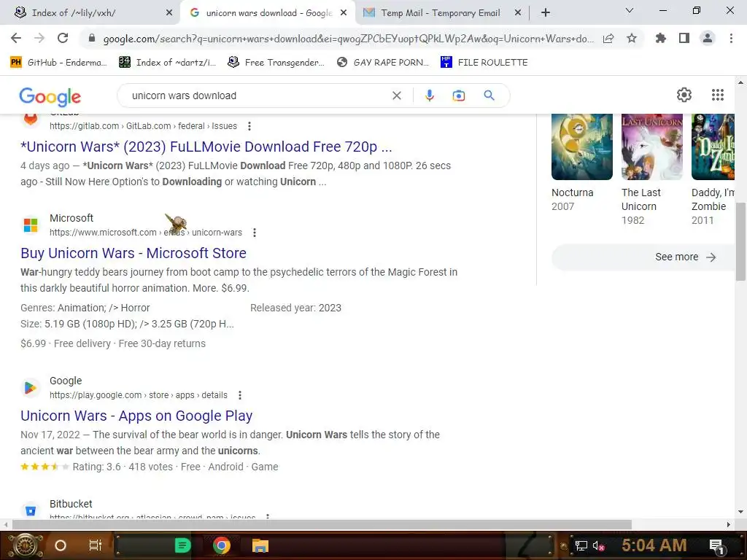Image resolution: width=747 pixels, height=560 pixels.
Task: Open more options for GitLab result
Action: pos(249,126)
